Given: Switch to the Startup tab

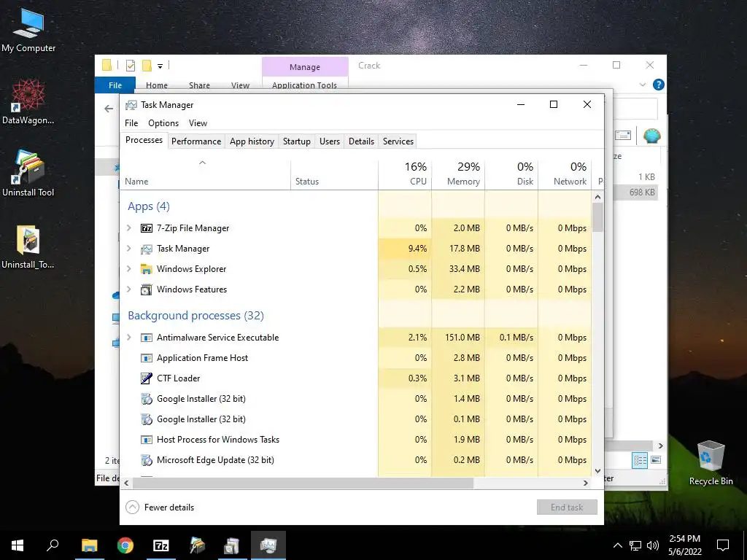Looking at the screenshot, I should pyautogui.click(x=297, y=141).
